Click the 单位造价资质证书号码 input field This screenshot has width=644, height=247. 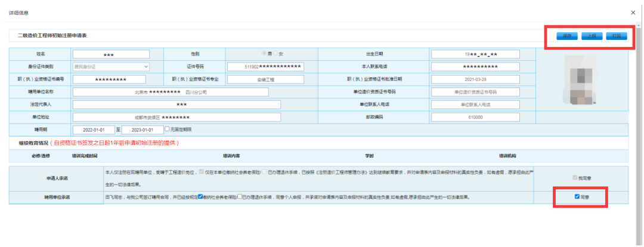click(x=475, y=92)
